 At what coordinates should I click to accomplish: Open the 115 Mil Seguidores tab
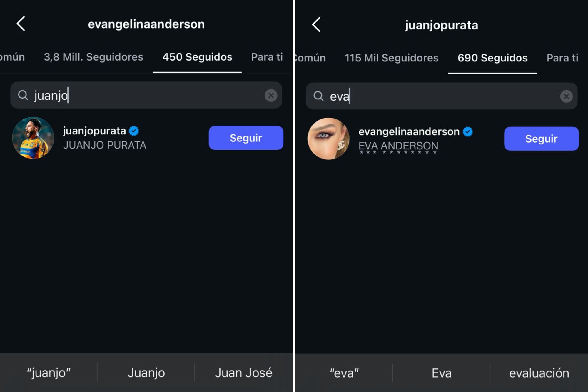pyautogui.click(x=392, y=58)
